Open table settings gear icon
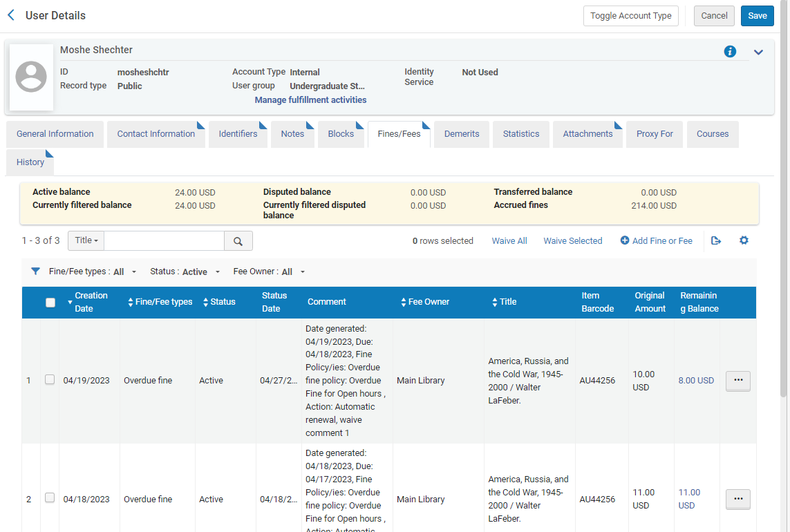 coord(744,240)
